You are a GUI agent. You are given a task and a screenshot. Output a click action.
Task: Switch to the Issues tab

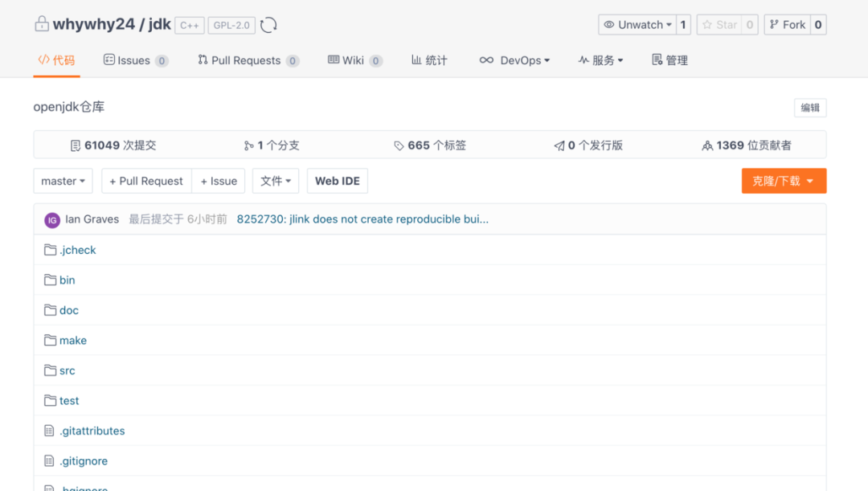pyautogui.click(x=136, y=60)
